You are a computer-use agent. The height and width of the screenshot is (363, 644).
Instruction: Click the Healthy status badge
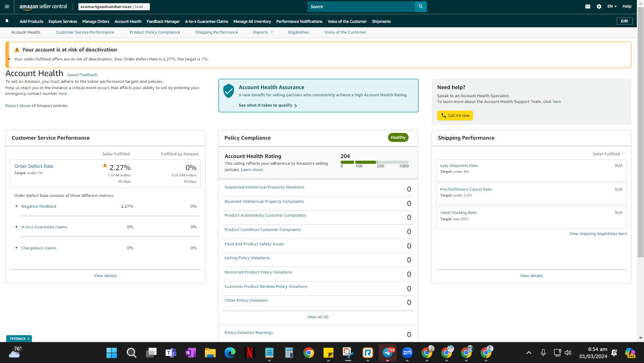(x=398, y=137)
